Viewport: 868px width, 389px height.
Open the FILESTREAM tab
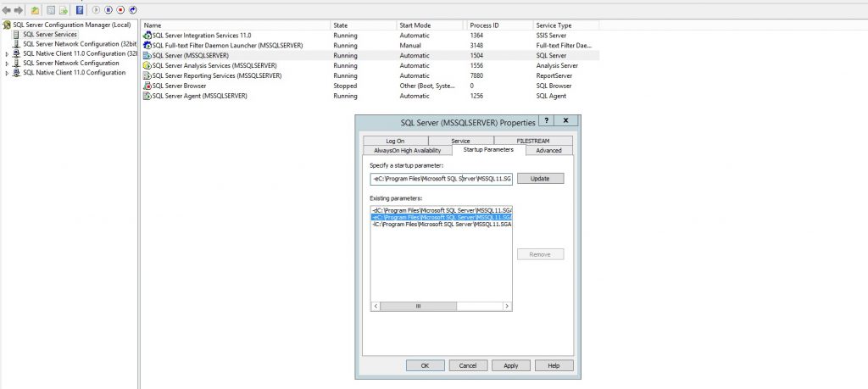coord(533,141)
